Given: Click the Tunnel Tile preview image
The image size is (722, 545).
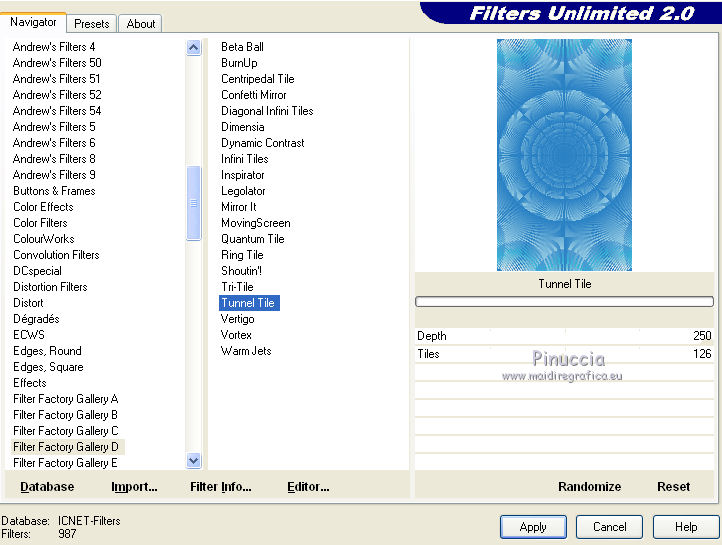Looking at the screenshot, I should [564, 155].
